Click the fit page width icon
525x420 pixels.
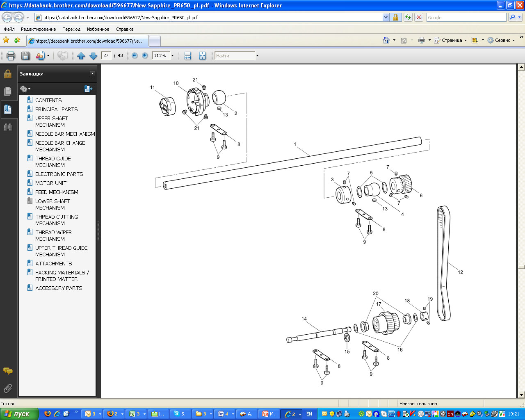[187, 56]
